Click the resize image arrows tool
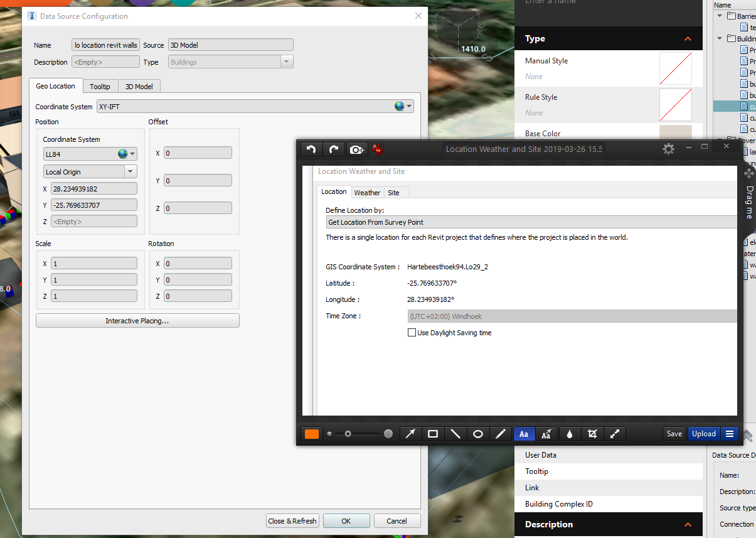Screen dimensions: 756x538 pyautogui.click(x=615, y=434)
